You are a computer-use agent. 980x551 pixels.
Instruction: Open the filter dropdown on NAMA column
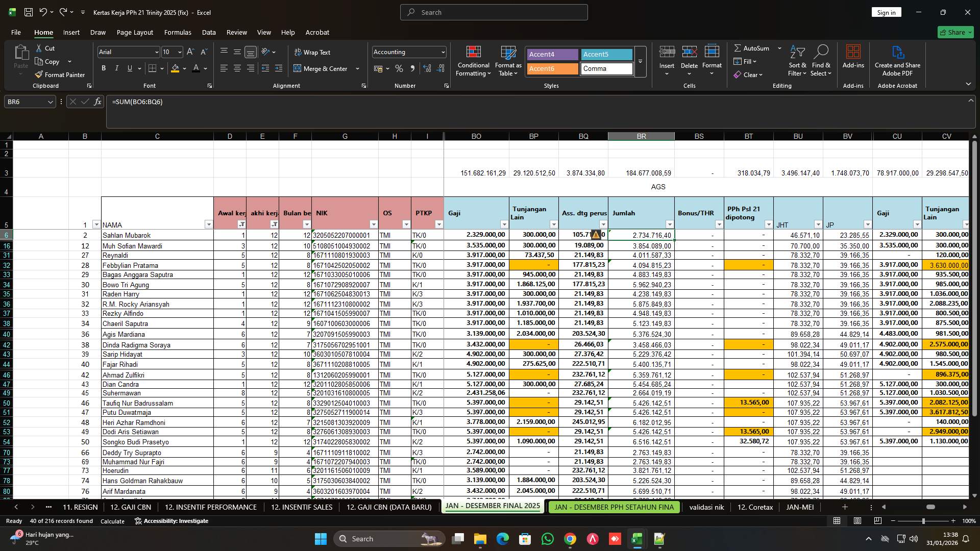coord(209,224)
